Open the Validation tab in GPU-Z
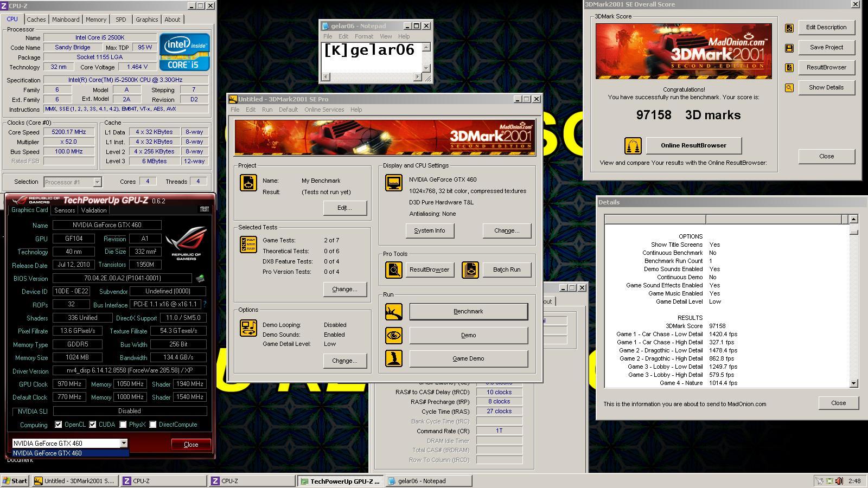The image size is (868, 488). 94,210
